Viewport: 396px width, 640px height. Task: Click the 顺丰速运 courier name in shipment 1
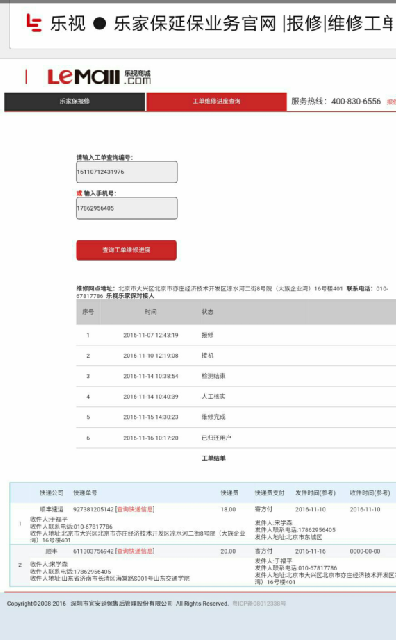click(x=51, y=509)
